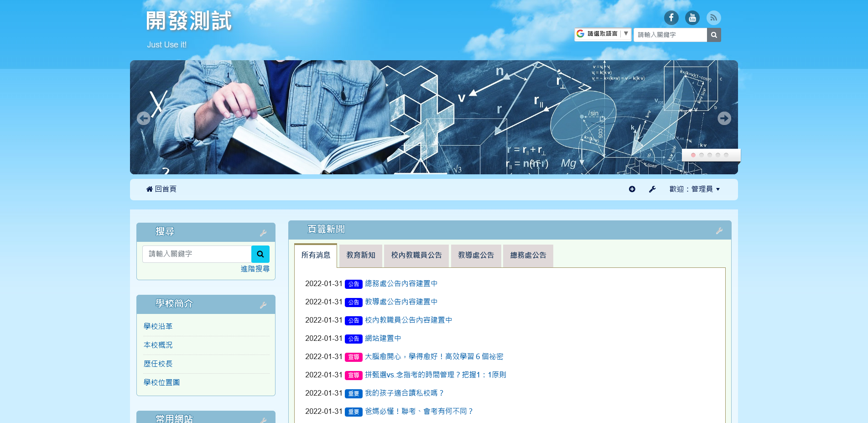Image resolution: width=868 pixels, height=423 pixels.
Task: Click wrench icon in 頁籤新聞 panel header
Action: [719, 231]
